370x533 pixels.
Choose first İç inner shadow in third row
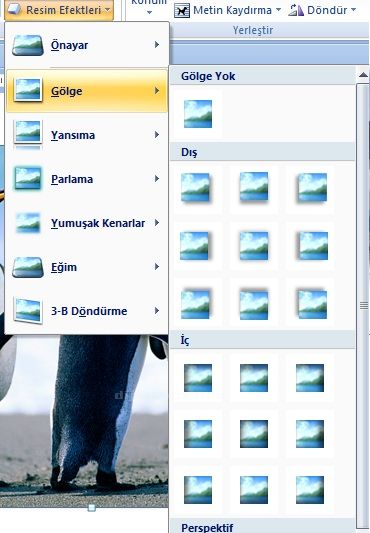(x=198, y=490)
